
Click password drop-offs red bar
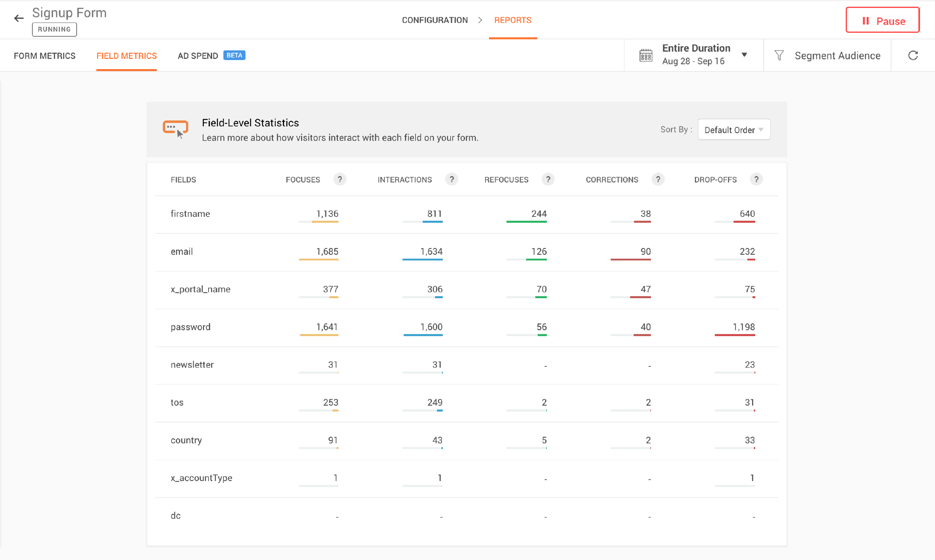[x=734, y=335]
